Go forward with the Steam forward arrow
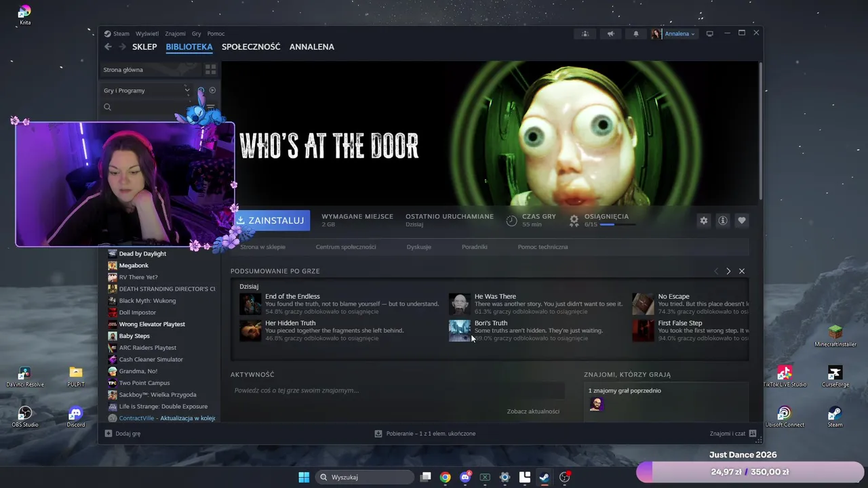Screen dimensions: 868x488 123,47
